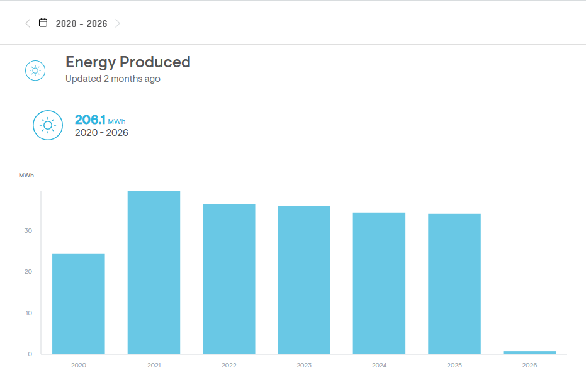Select the sun icon beside Energy Produced
The width and height of the screenshot is (586, 392).
coord(35,70)
